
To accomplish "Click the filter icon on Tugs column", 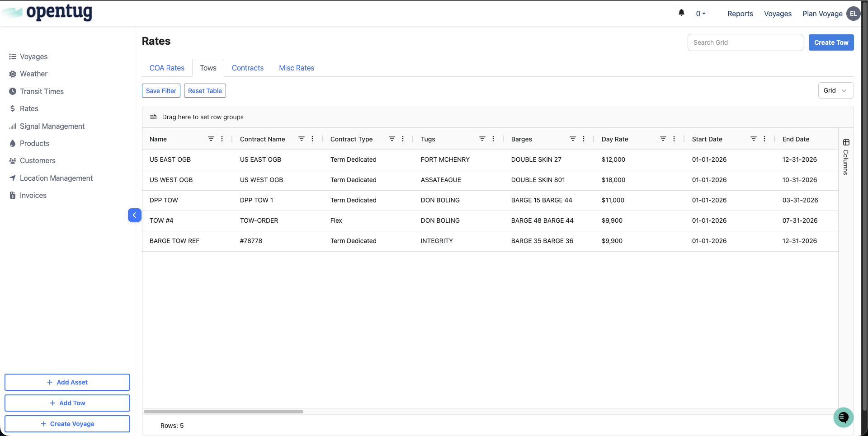I will pos(482,139).
